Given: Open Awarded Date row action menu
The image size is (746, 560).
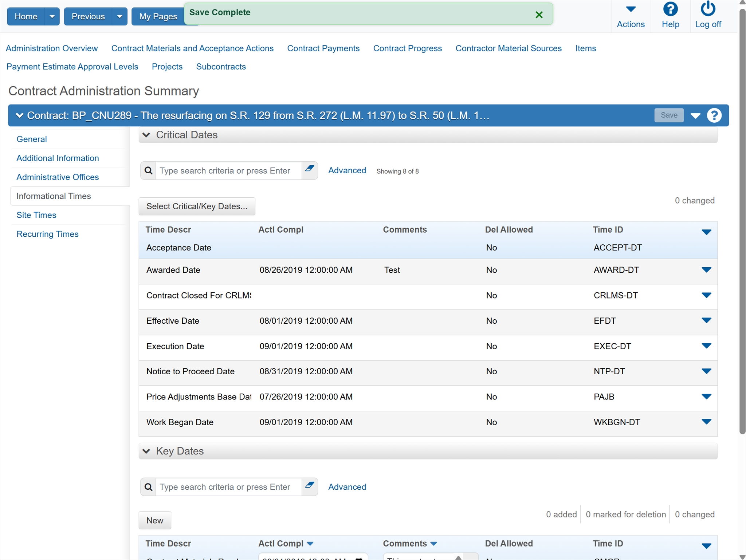Looking at the screenshot, I should [706, 270].
